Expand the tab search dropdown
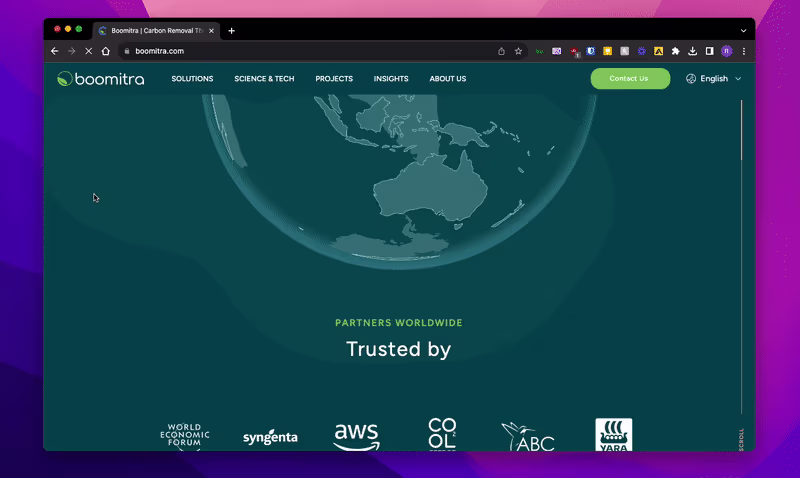The image size is (800, 478). tap(743, 31)
